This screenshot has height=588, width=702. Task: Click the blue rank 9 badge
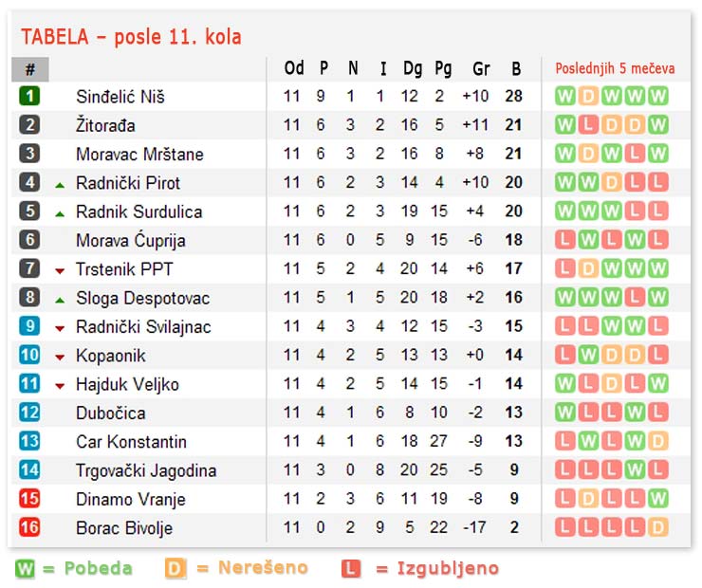29,326
